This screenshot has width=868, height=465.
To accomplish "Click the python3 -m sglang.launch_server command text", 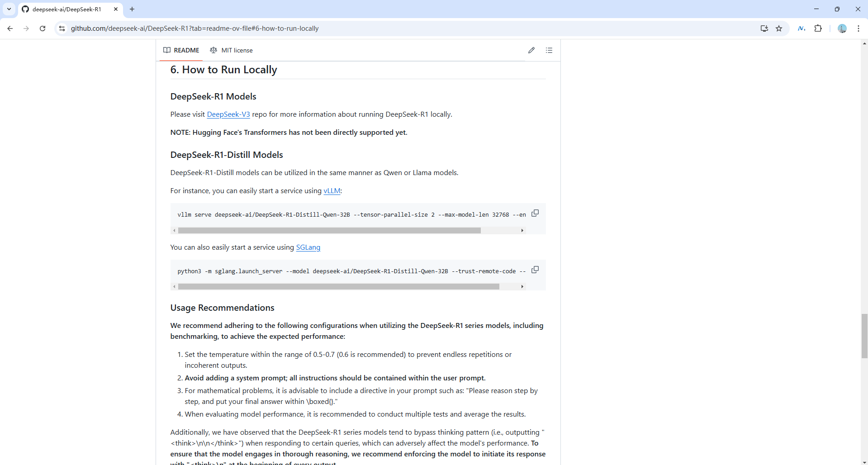I will 351,271.
